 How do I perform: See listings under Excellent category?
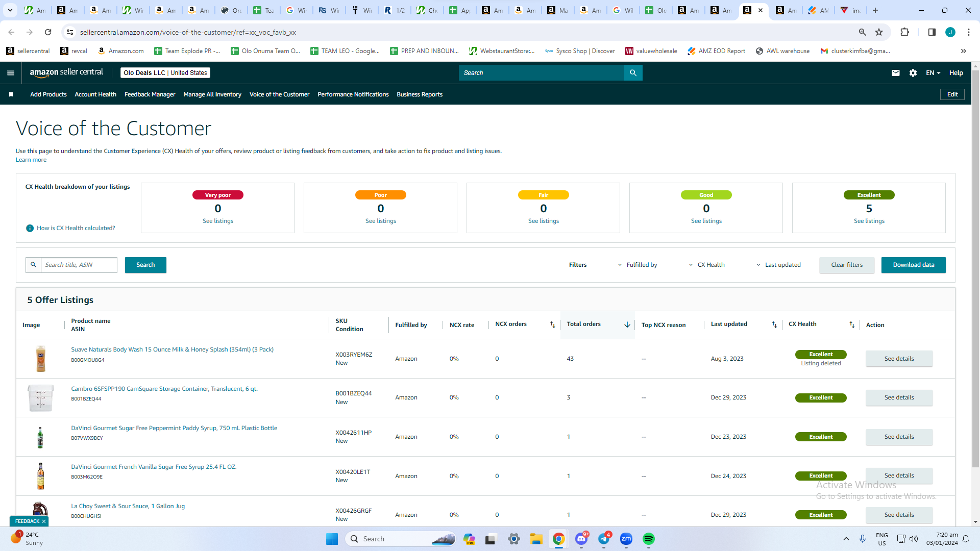tap(869, 221)
